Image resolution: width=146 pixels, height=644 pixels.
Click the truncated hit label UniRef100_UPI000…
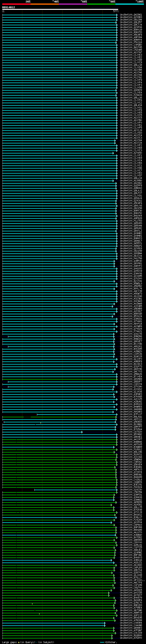click(132, 580)
